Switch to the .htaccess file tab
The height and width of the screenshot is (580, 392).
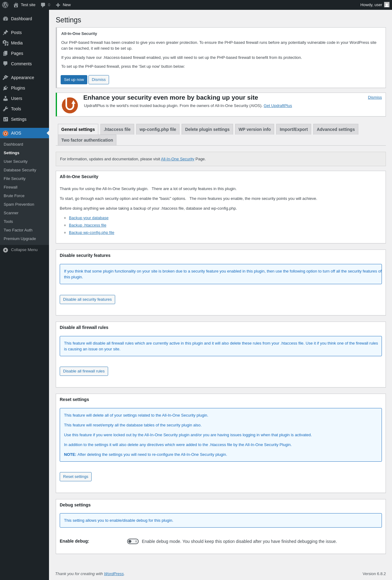tap(117, 129)
